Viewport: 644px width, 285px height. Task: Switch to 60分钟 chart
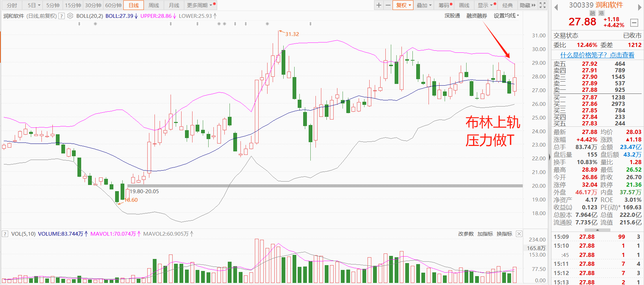coord(113,5)
